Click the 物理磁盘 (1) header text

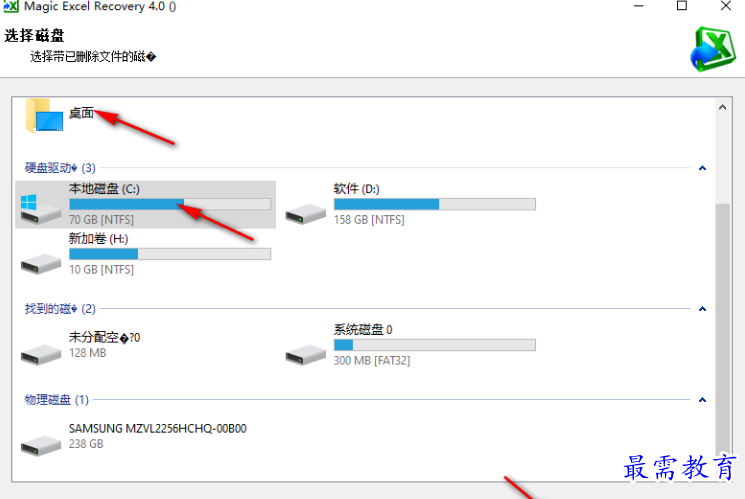point(57,400)
